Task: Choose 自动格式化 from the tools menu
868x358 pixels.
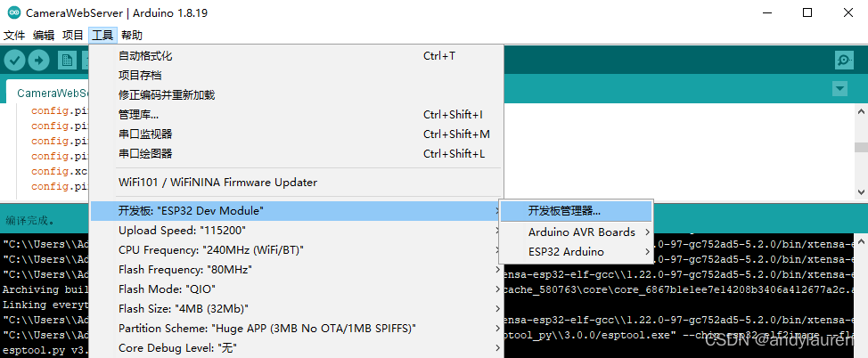Action: point(145,56)
